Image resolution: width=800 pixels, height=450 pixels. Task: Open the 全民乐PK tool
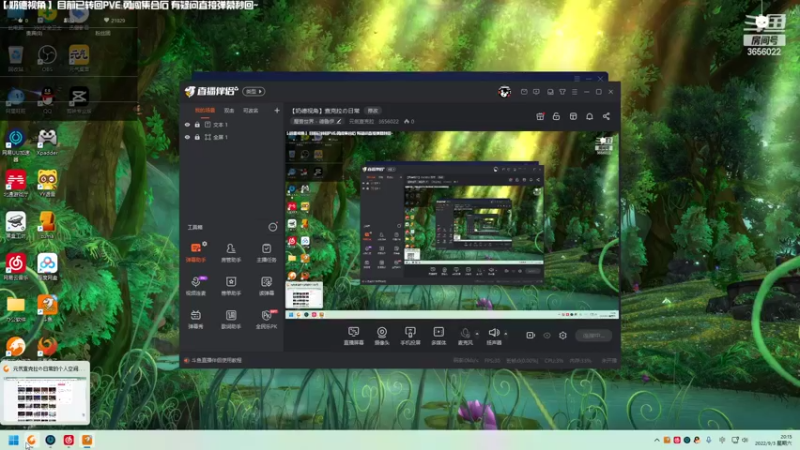tap(266, 319)
